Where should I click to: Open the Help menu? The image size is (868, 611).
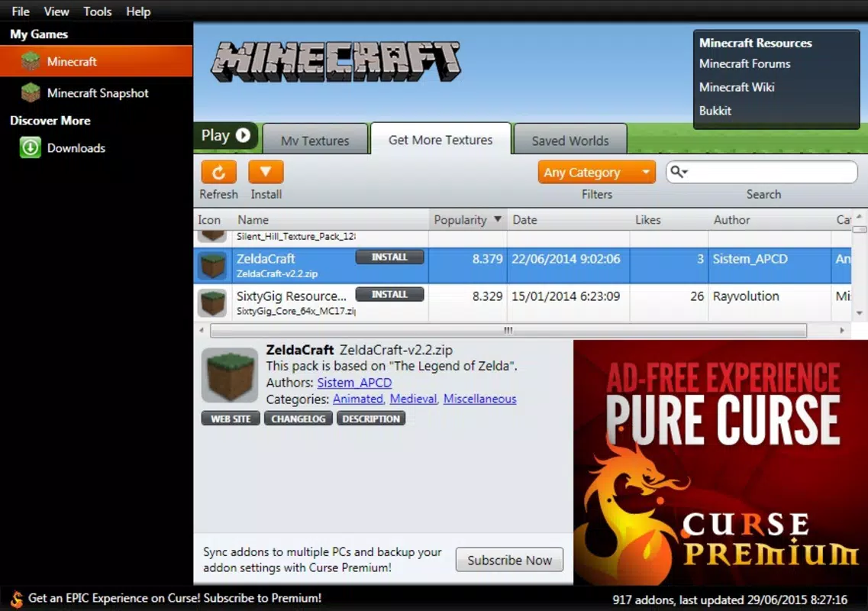click(138, 11)
